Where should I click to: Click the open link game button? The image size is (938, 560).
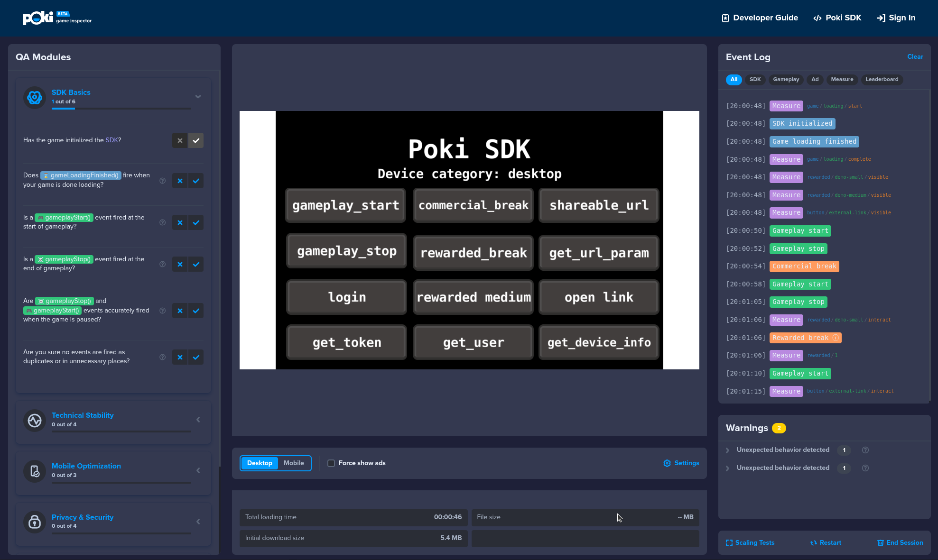point(599,297)
